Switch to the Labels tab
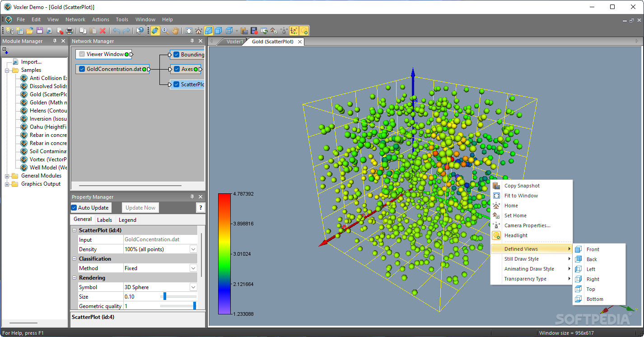644x337 pixels. click(x=104, y=220)
